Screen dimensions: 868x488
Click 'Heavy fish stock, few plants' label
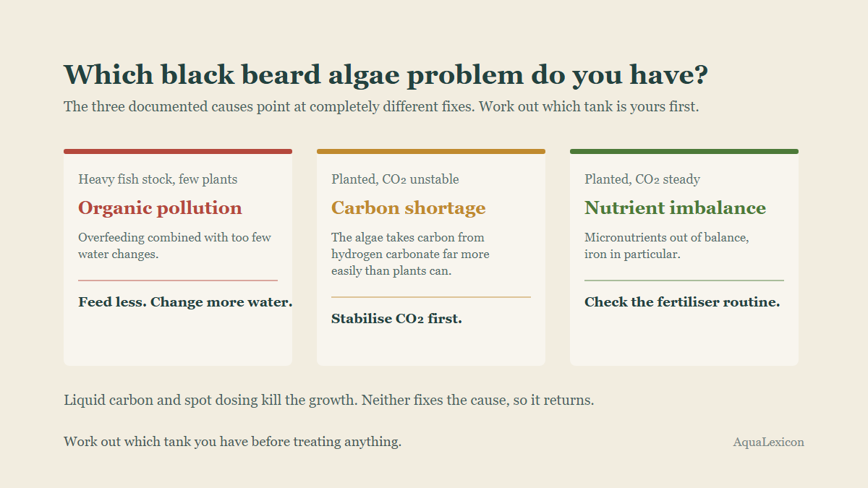[x=158, y=179]
